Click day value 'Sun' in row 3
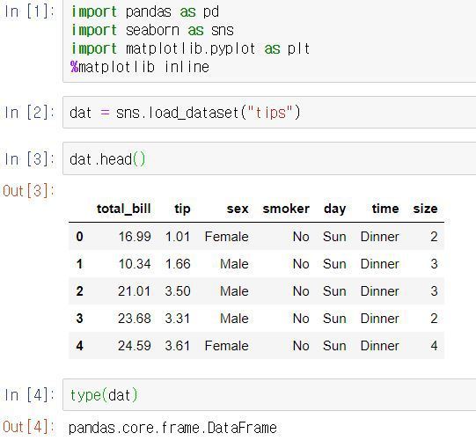The width and height of the screenshot is (476, 448). coord(334,319)
